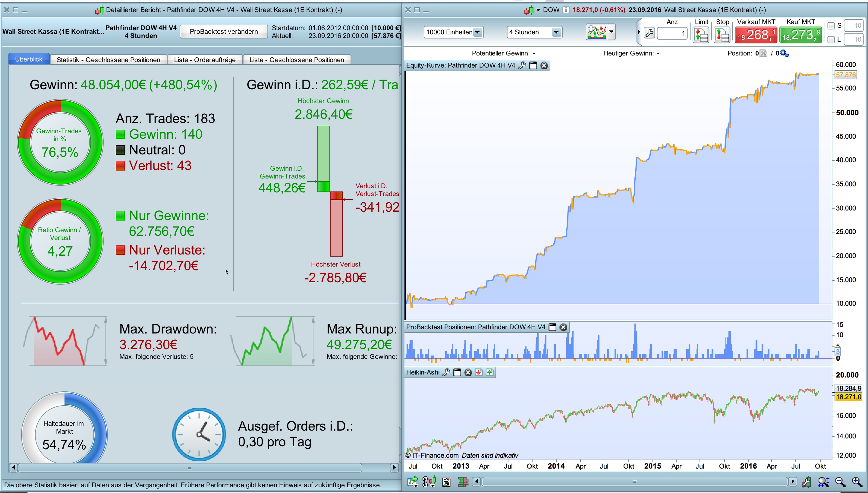868x493 pixels.
Task: Open the Liste - Orderaufträge tab
Action: [x=205, y=60]
